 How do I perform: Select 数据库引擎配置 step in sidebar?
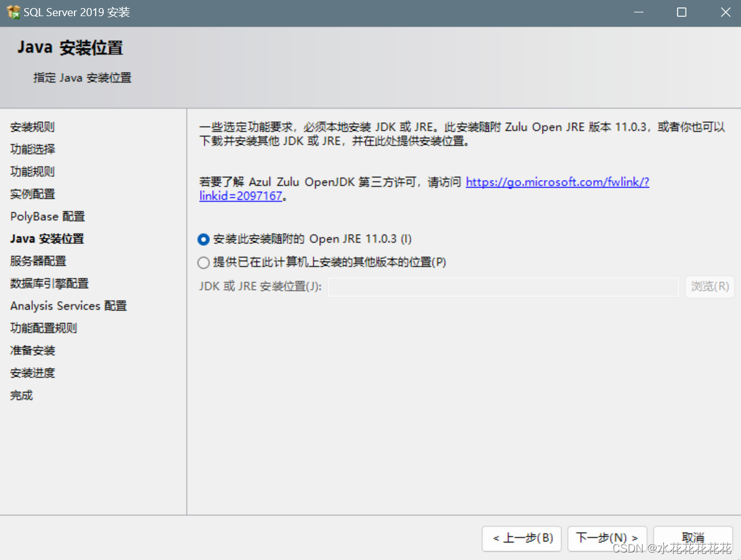[49, 283]
